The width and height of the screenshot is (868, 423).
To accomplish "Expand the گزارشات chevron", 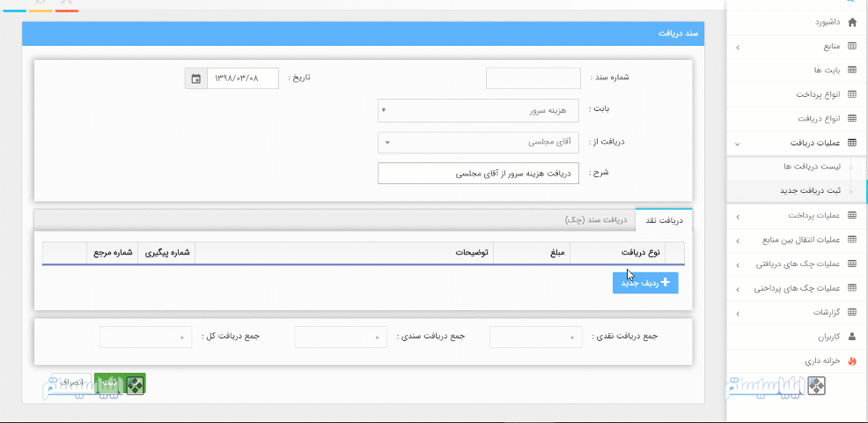I will 738,314.
